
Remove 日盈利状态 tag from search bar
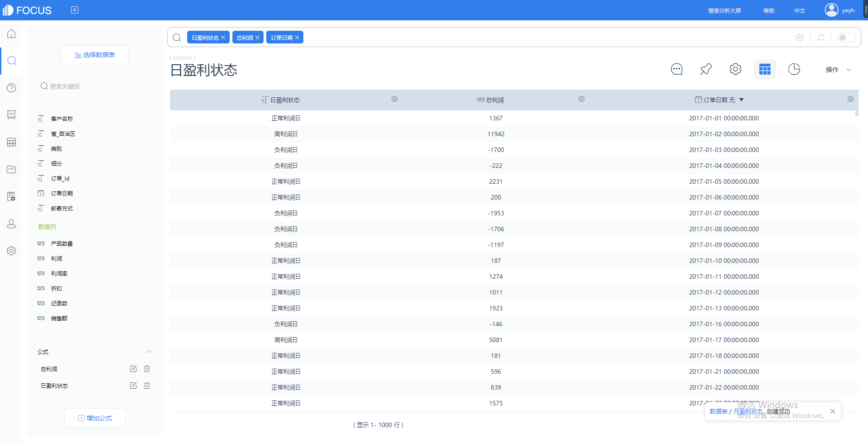pos(223,38)
